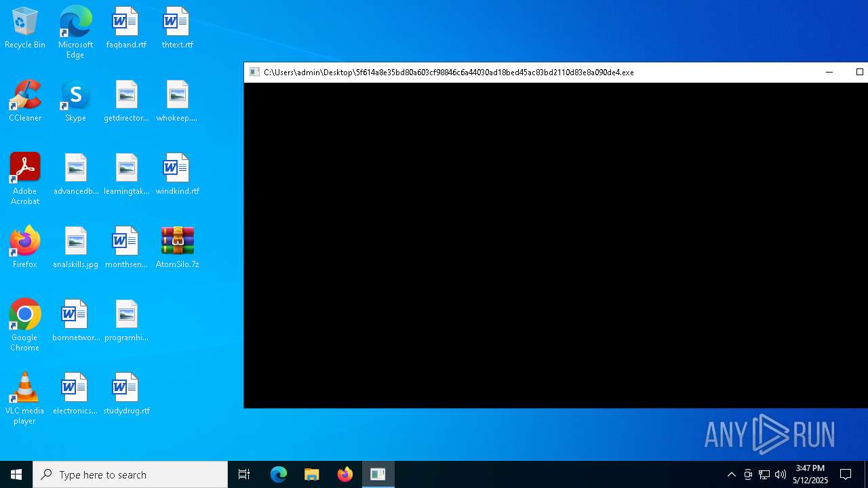Screen dimensions: 868x488
Task: Select the advancedb image file
Action: click(x=75, y=175)
